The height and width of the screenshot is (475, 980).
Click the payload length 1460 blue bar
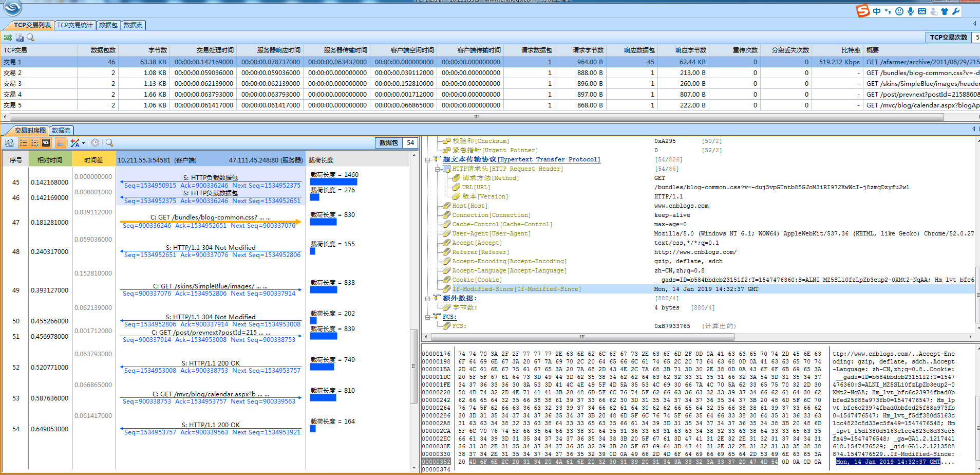coord(333,182)
